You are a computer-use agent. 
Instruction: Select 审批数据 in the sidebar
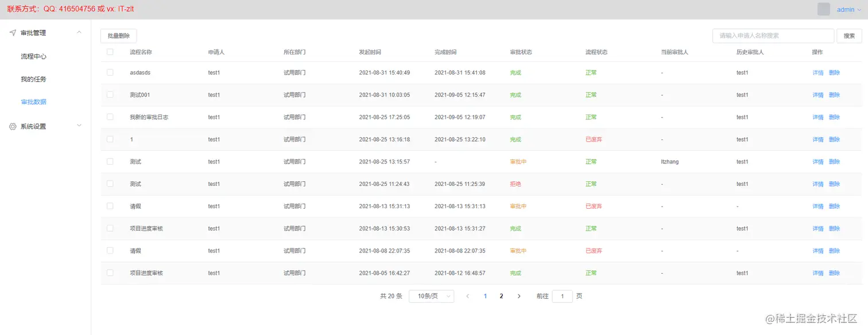tap(33, 102)
